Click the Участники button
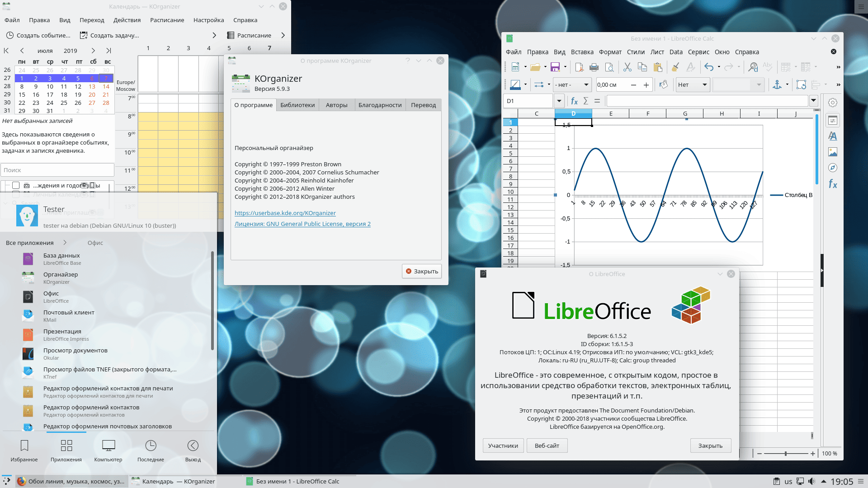Screen dimensions: 868x488 click(x=503, y=446)
